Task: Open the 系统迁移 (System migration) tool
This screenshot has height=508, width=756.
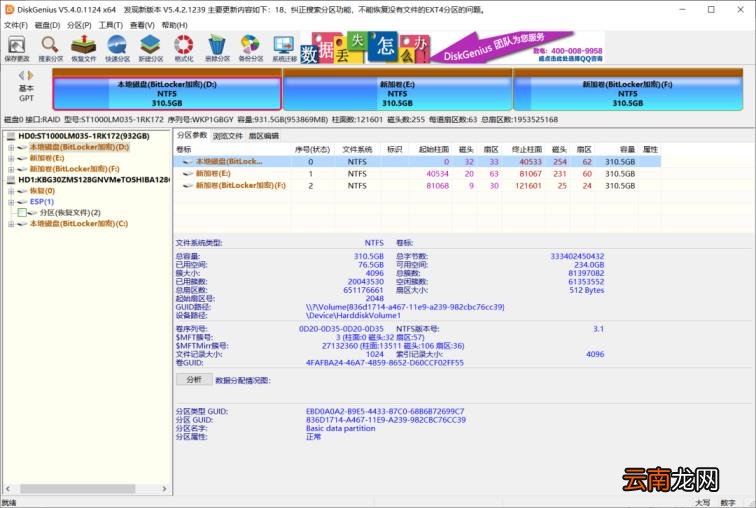Action: pyautogui.click(x=284, y=48)
